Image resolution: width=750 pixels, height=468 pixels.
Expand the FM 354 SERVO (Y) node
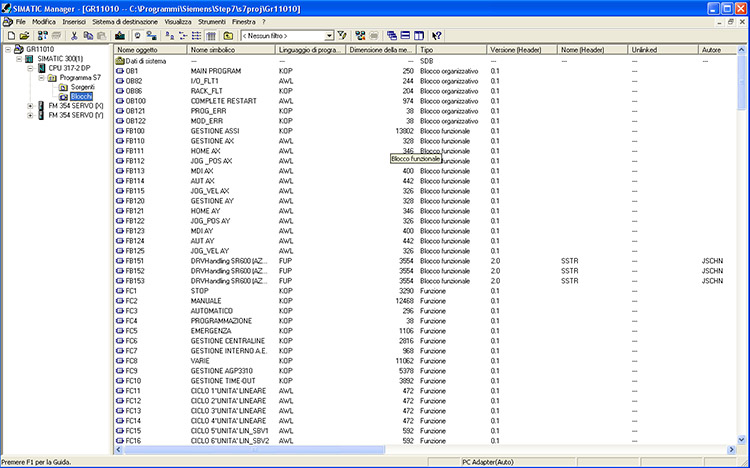30,115
